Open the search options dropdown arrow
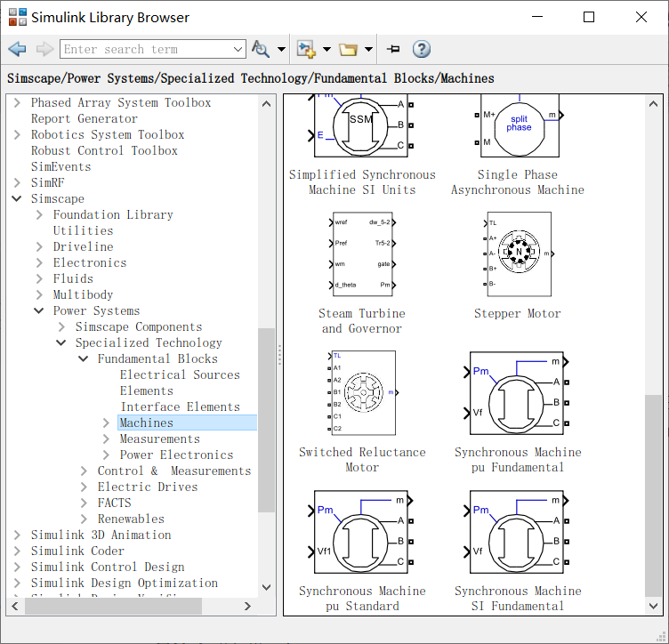The height and width of the screenshot is (644, 669). tap(282, 50)
